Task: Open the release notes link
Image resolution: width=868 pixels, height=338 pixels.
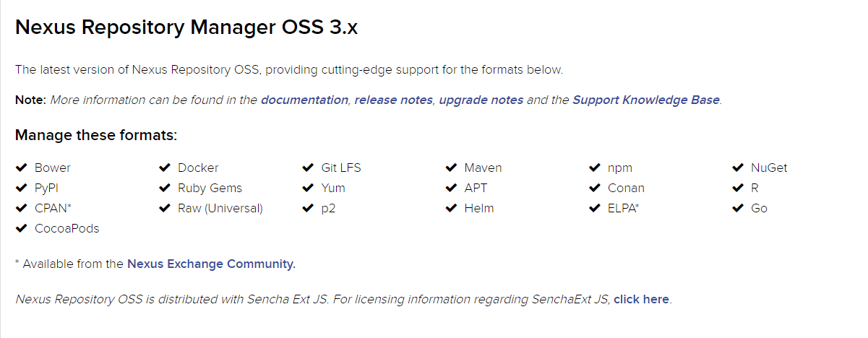Action: tap(393, 100)
